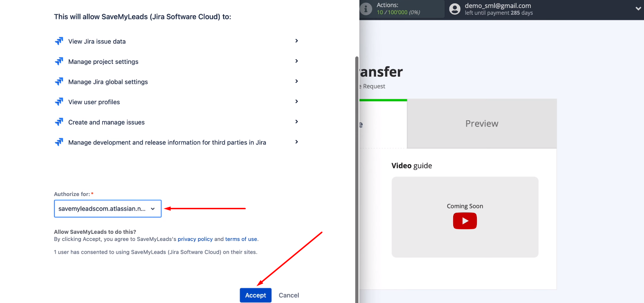Click Jira icon beside Manage development and release information
Screen dimensions: 644x303
(59, 142)
